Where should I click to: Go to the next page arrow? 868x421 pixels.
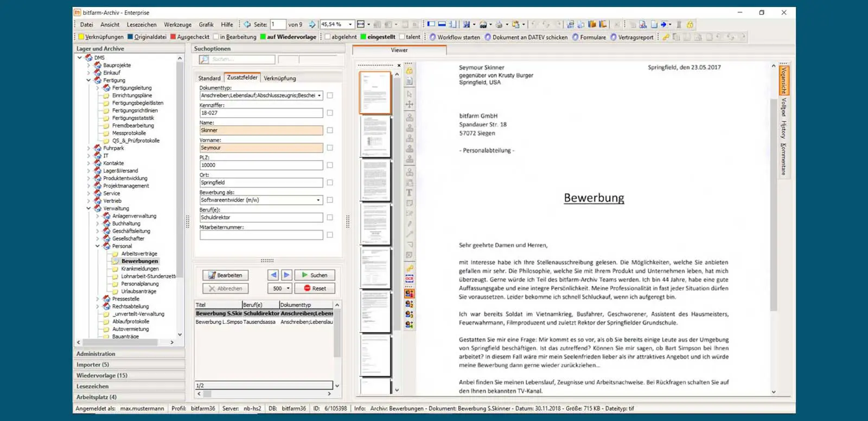click(312, 24)
